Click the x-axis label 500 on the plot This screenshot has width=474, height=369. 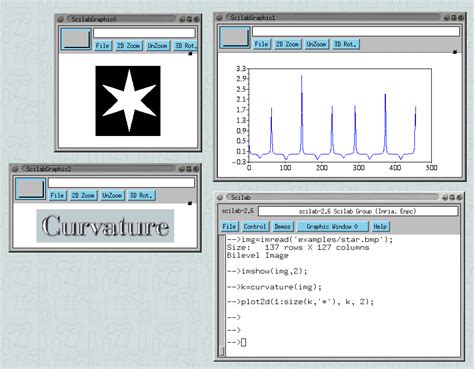431,168
